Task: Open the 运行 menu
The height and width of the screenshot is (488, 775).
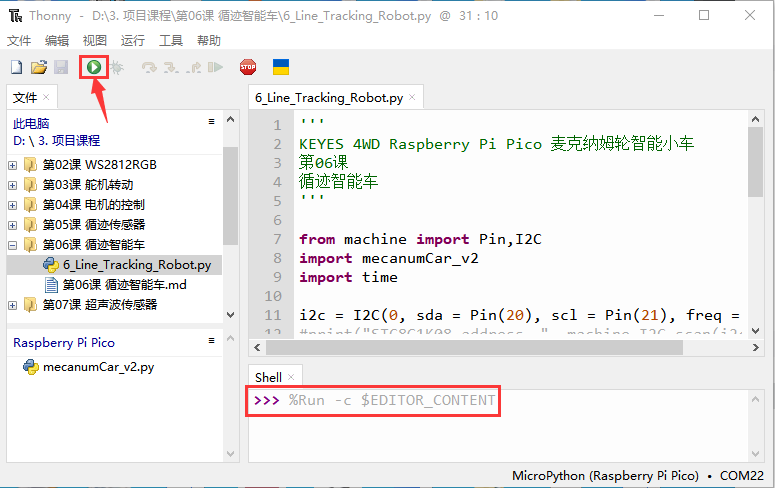Action: pos(132,41)
